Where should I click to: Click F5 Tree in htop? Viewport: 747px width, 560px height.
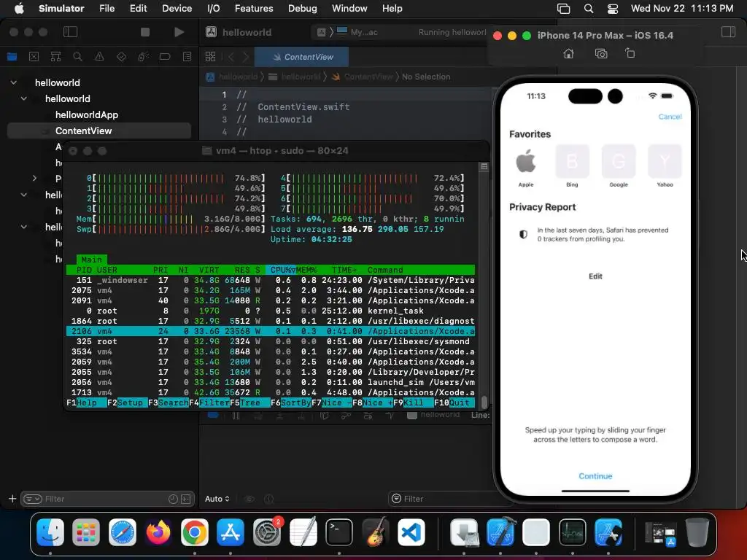(x=249, y=402)
